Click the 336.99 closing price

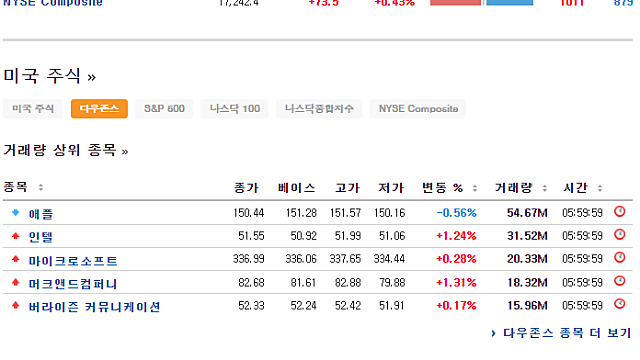click(249, 259)
